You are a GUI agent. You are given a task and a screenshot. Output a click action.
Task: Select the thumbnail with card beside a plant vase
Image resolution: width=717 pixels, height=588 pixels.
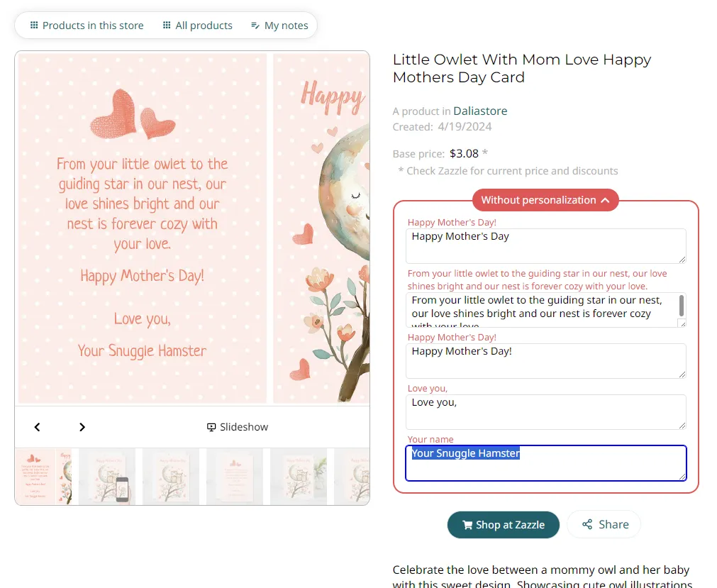(x=299, y=477)
